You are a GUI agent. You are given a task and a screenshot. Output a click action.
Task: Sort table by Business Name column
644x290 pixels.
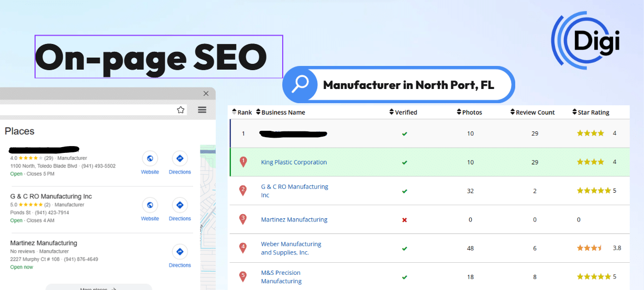coord(281,112)
